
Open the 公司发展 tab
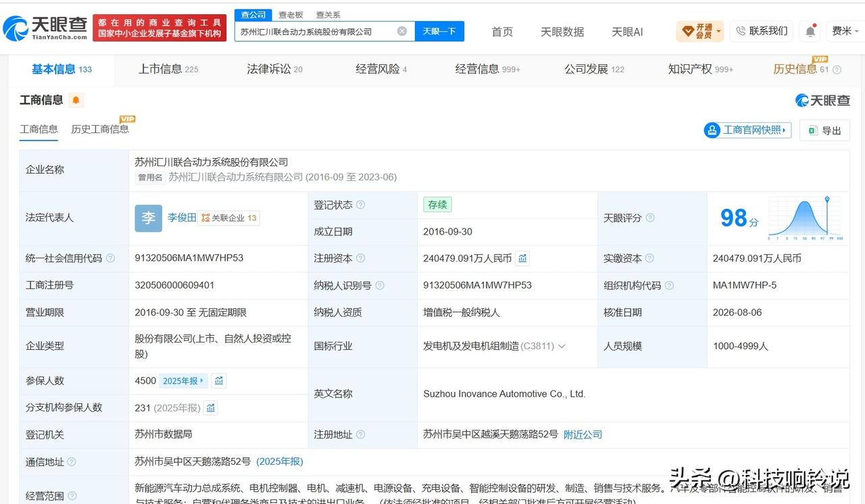pos(594,69)
